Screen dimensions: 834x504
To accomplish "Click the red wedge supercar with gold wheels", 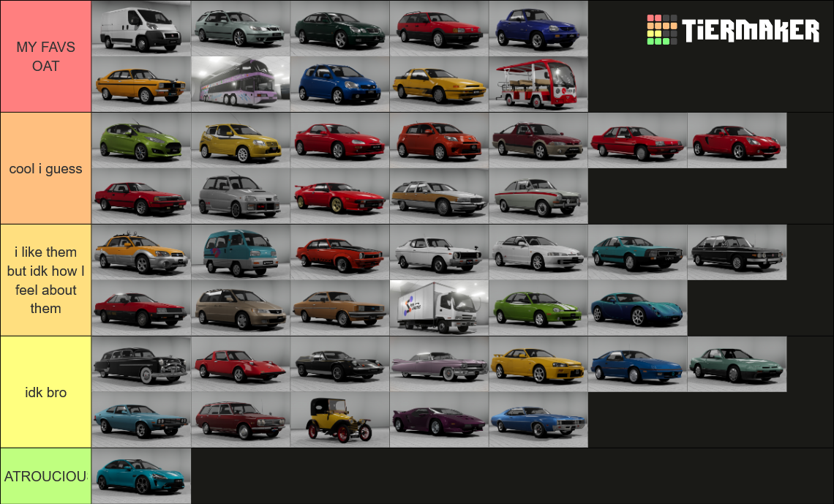I will click(340, 196).
